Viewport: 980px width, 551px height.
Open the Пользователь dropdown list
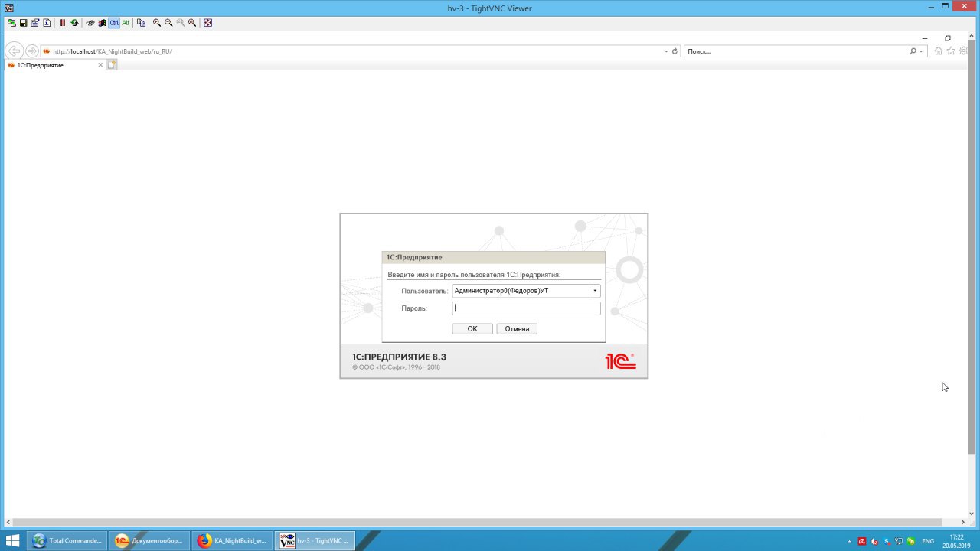(x=595, y=291)
